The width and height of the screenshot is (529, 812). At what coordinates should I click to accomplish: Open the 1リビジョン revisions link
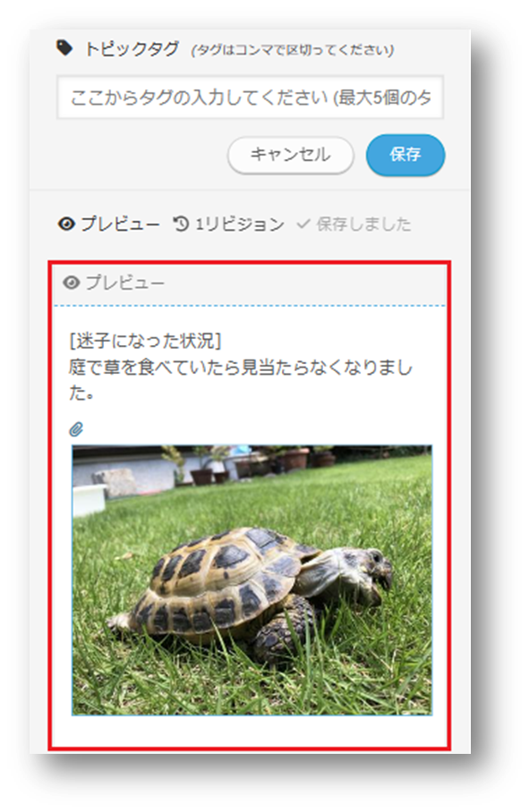pyautogui.click(x=239, y=224)
